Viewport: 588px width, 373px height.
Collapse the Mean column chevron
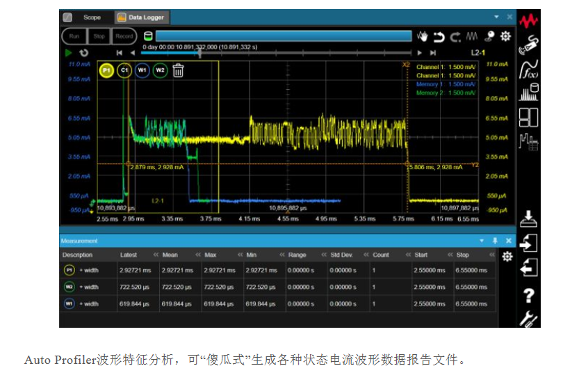pos(197,255)
